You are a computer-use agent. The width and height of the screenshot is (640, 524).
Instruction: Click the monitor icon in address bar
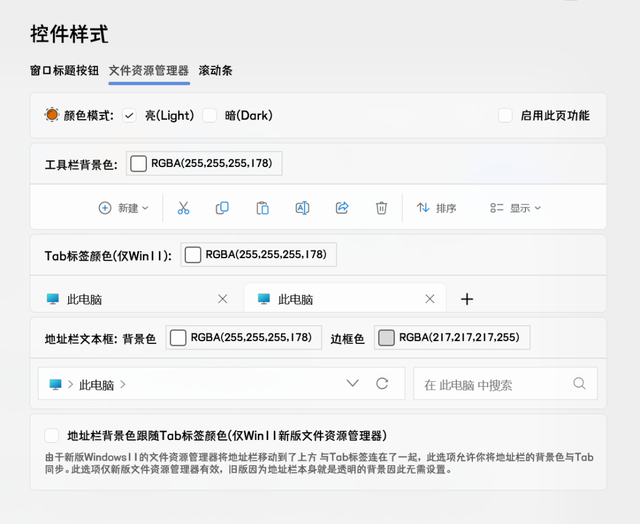click(55, 384)
